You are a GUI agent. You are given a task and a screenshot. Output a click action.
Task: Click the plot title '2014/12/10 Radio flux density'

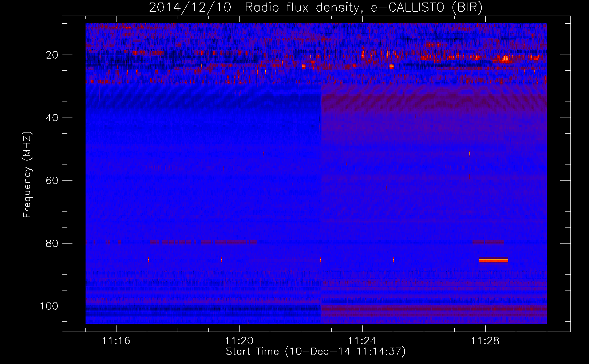click(x=316, y=7)
